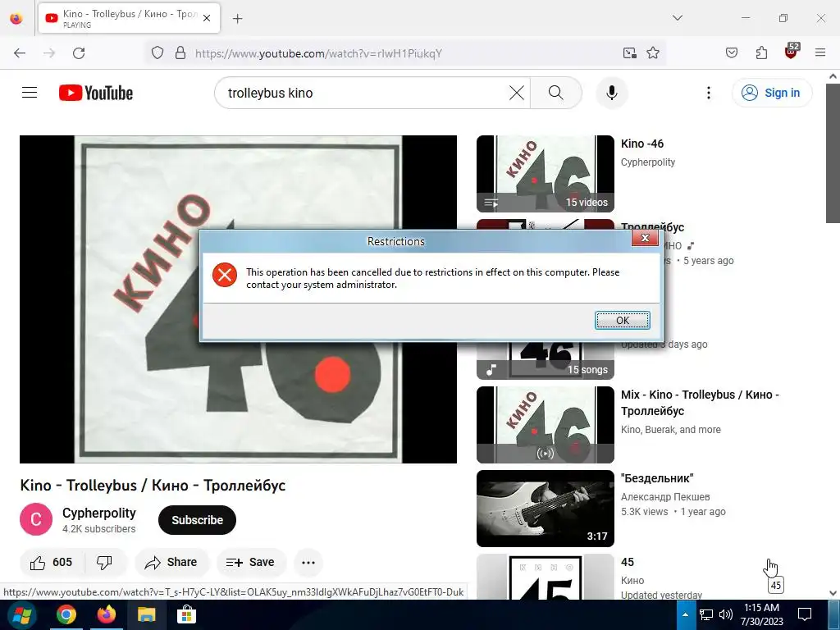This screenshot has height=630, width=840.
Task: Open the YouTube hamburger guide menu
Action: pos(30,93)
